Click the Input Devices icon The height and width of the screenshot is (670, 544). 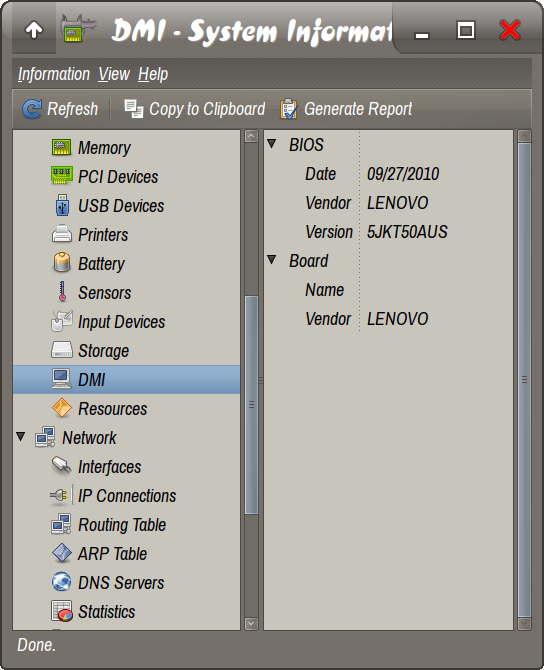click(x=62, y=321)
